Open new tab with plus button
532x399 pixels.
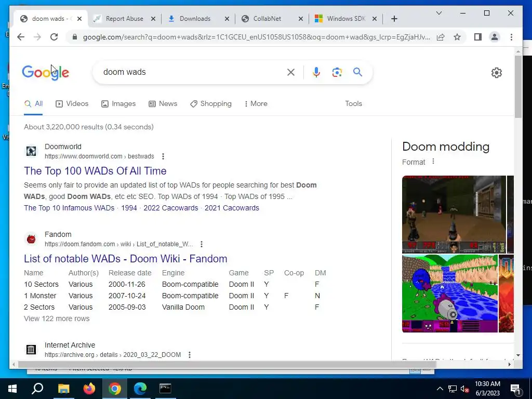[394, 19]
